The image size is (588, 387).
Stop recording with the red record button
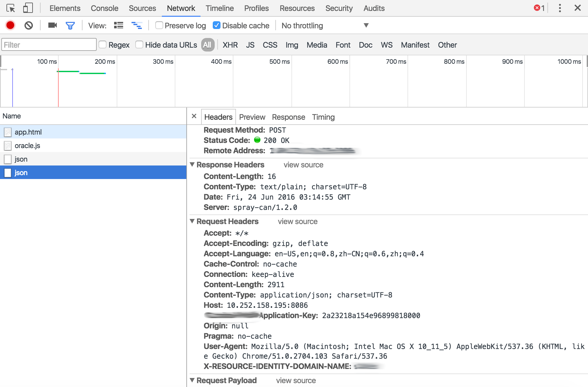click(x=10, y=25)
